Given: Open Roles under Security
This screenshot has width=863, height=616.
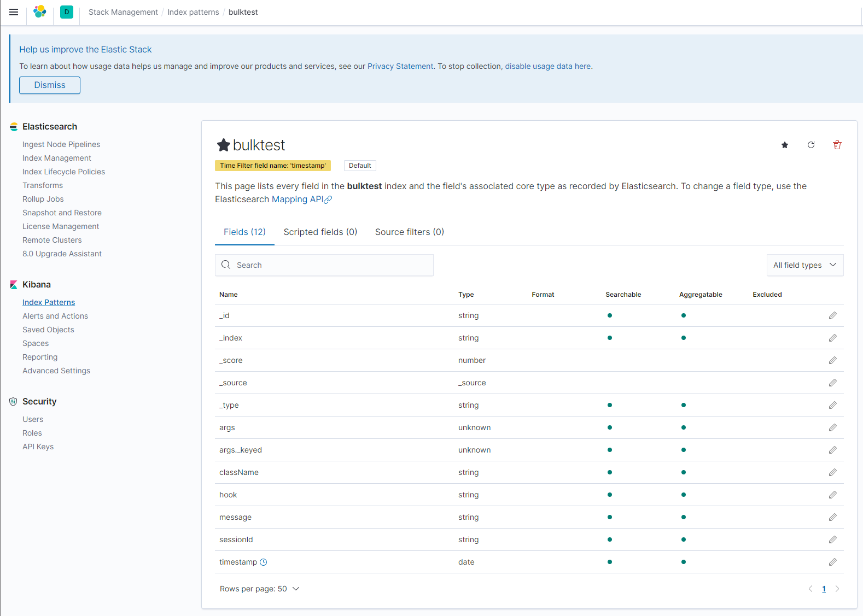Looking at the screenshot, I should coord(32,433).
